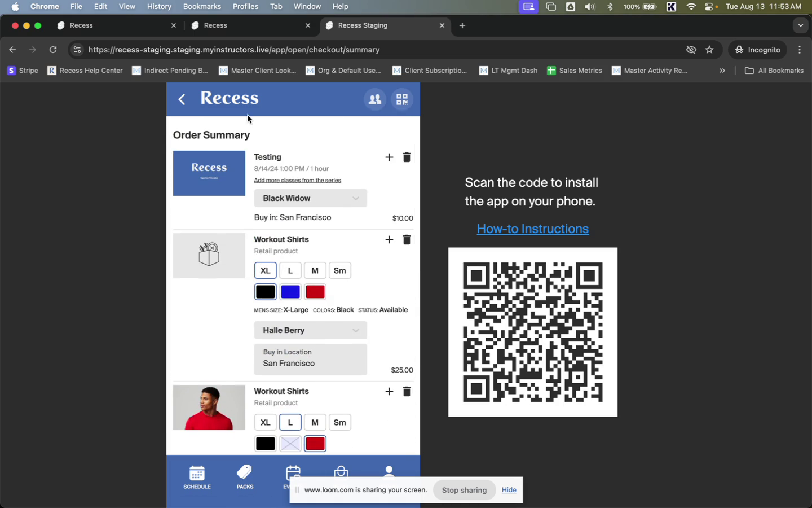Show more bookmarks with the chevron

(x=722, y=71)
